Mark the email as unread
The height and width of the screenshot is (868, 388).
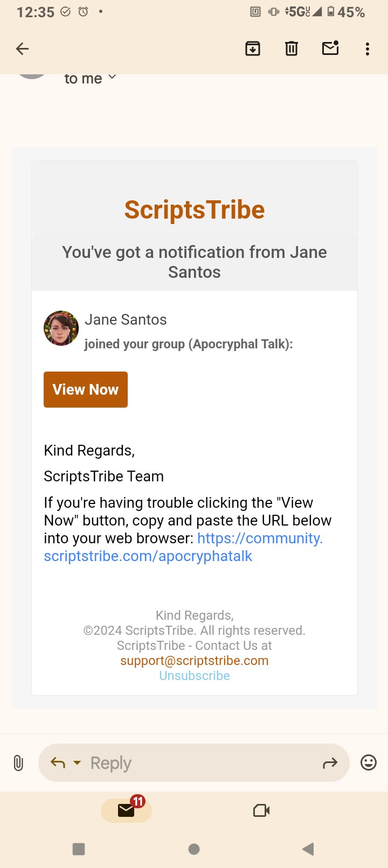pos(330,48)
